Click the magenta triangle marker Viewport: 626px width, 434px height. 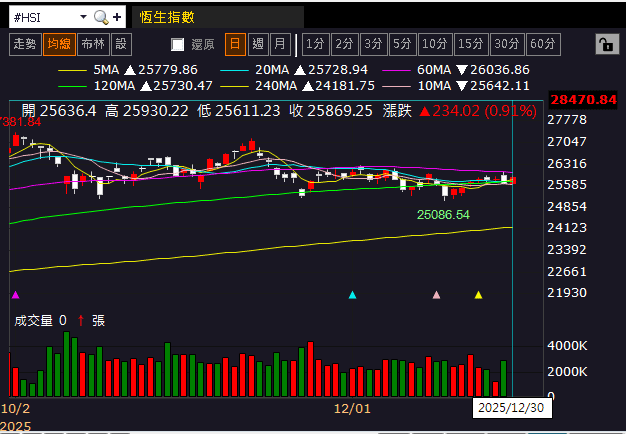(16, 295)
